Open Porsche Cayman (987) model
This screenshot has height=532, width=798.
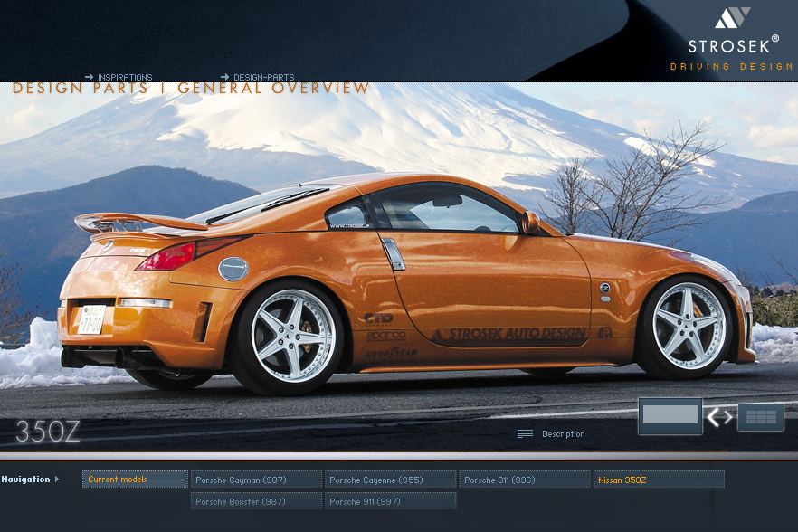click(257, 480)
